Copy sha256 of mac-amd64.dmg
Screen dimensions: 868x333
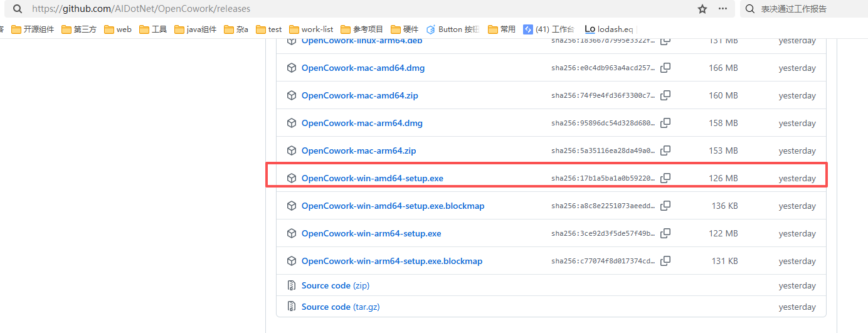pyautogui.click(x=665, y=68)
